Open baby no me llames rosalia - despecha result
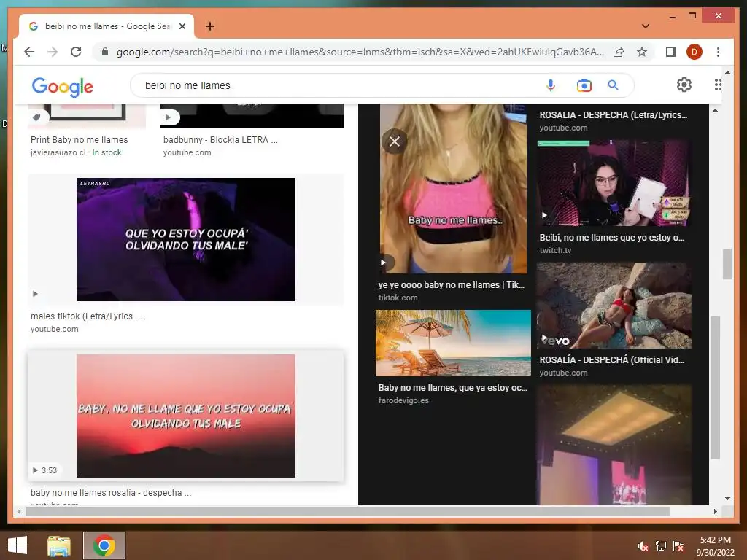Screen dimensions: 747x560 (111, 492)
